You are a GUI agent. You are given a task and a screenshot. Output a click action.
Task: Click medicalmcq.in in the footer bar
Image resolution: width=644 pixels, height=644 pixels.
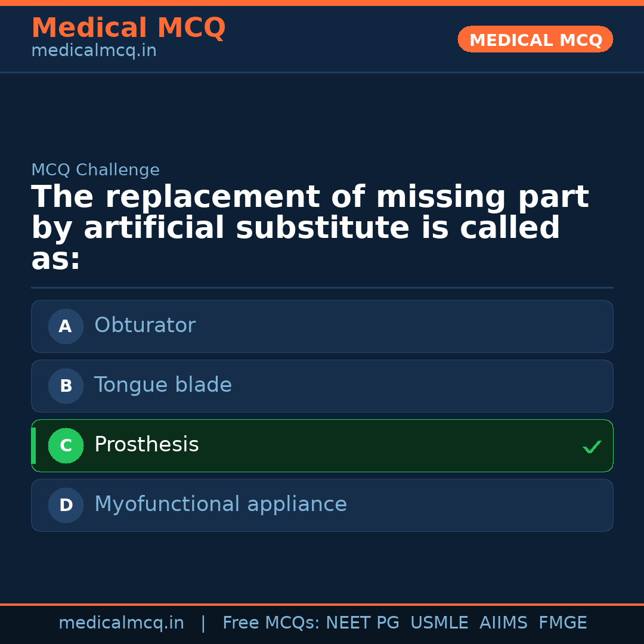click(x=122, y=622)
